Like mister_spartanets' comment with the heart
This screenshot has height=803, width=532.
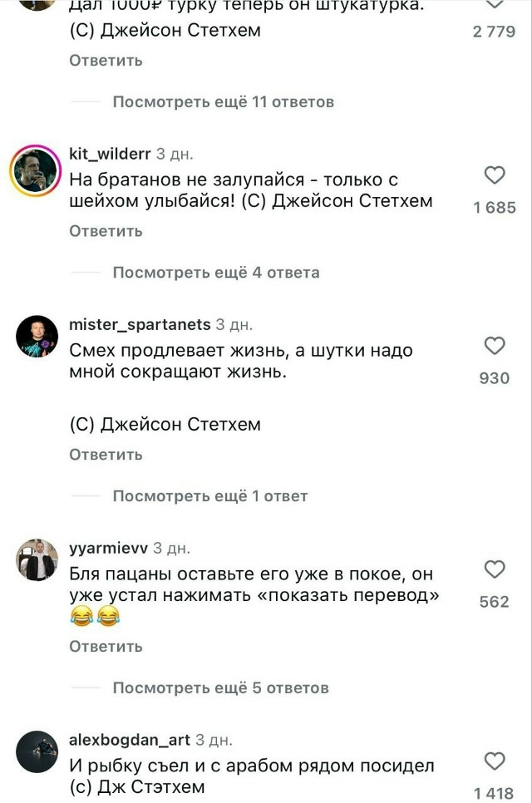coord(495,346)
